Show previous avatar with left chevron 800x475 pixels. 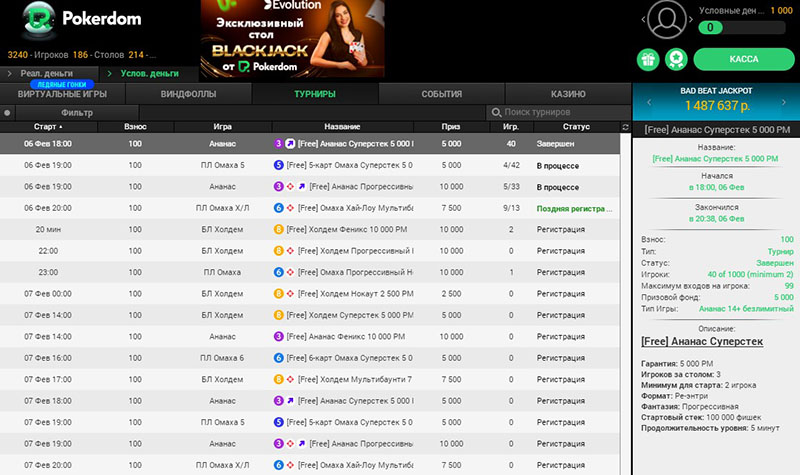point(643,19)
